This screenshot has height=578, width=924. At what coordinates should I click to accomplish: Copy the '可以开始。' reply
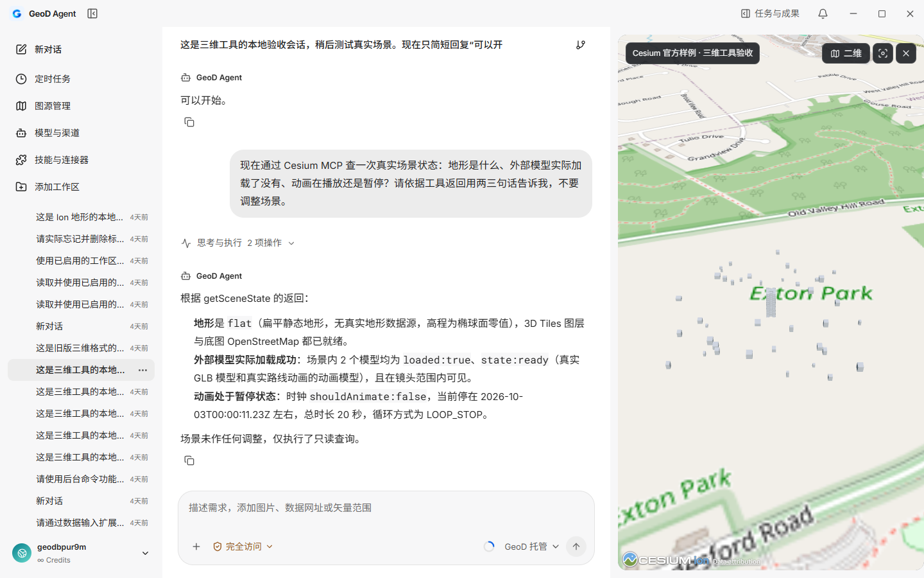pos(189,122)
